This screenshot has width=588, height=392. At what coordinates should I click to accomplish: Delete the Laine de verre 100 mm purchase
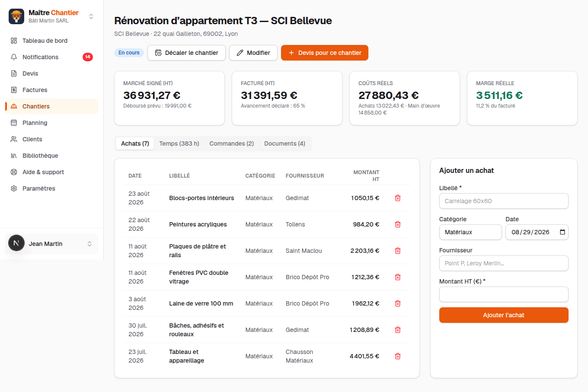click(x=398, y=303)
